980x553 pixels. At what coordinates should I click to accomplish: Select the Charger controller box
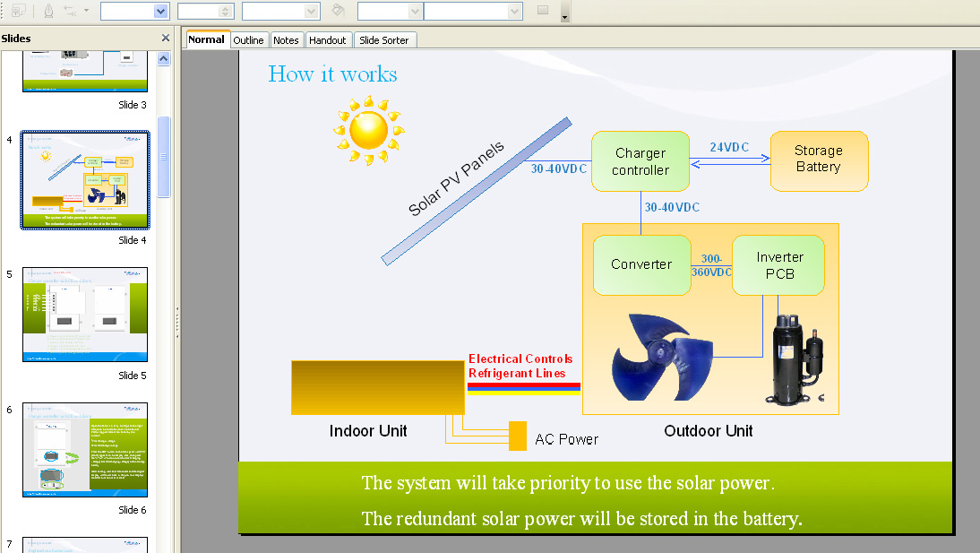pos(640,161)
